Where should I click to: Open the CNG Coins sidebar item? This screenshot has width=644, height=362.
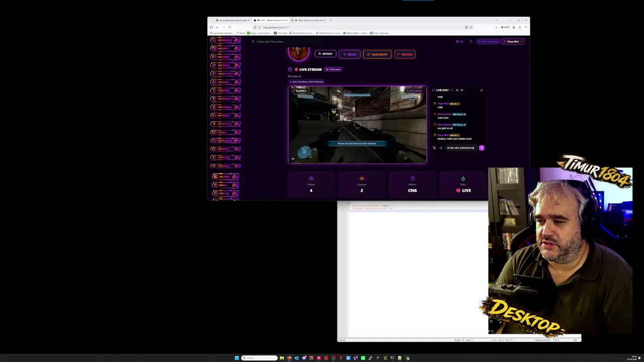click(x=225, y=176)
